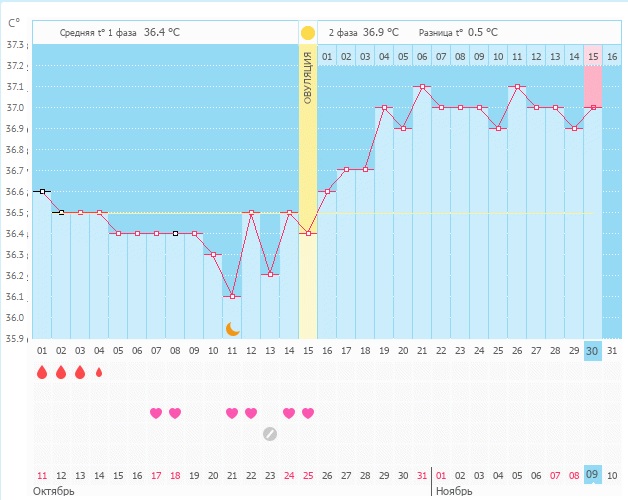
Task: Click the 37.1 temperature point on day 21
Action: pyautogui.click(x=422, y=86)
